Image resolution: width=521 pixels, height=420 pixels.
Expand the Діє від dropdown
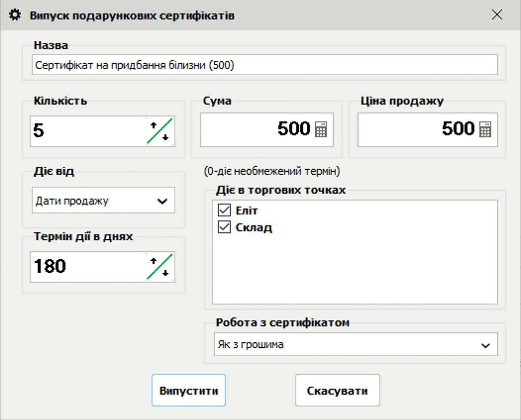[162, 201]
